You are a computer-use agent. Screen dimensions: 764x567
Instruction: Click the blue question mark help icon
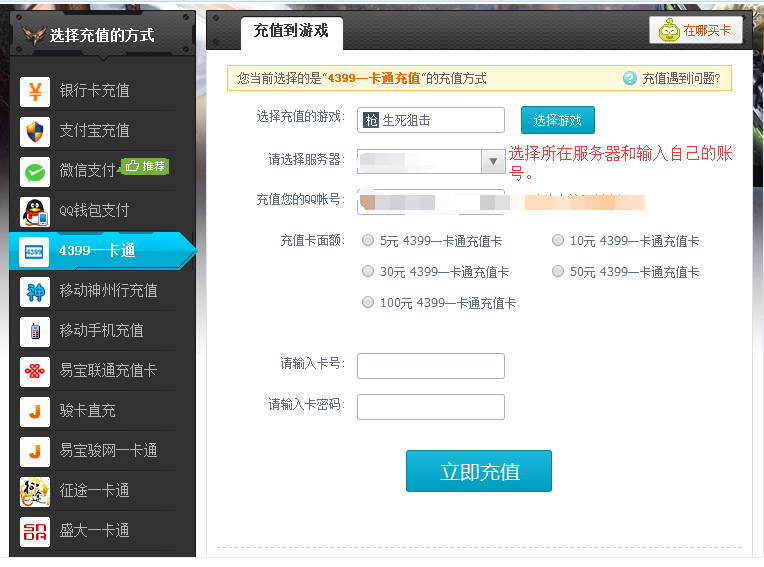pos(630,78)
